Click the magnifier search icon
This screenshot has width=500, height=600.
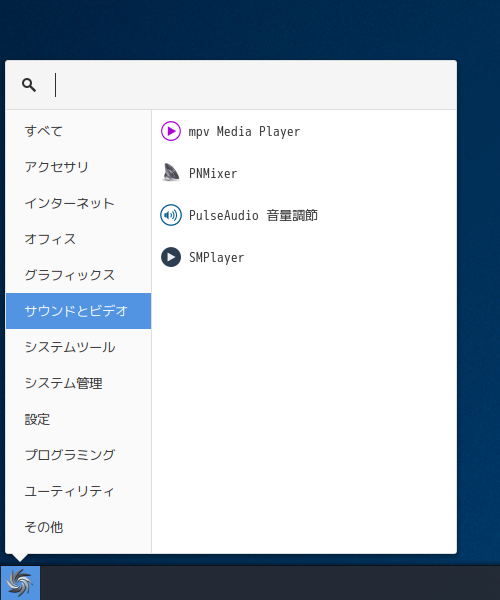click(29, 85)
